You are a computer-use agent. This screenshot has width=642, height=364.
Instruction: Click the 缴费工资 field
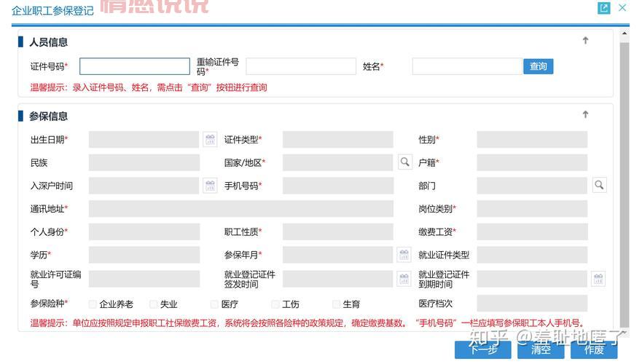coord(532,232)
